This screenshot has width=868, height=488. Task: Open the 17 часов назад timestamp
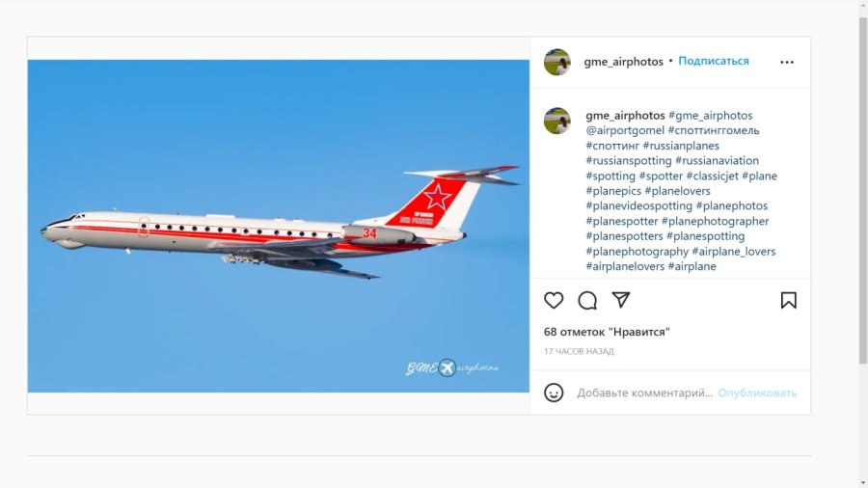pos(579,351)
